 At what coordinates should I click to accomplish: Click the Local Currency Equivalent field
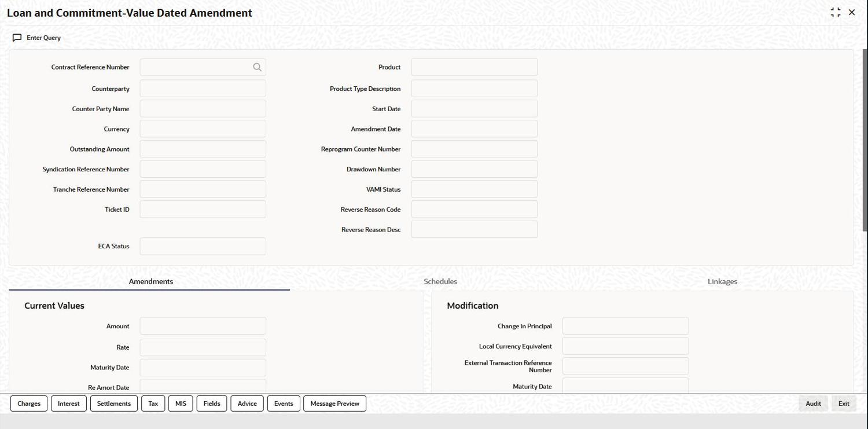626,346
